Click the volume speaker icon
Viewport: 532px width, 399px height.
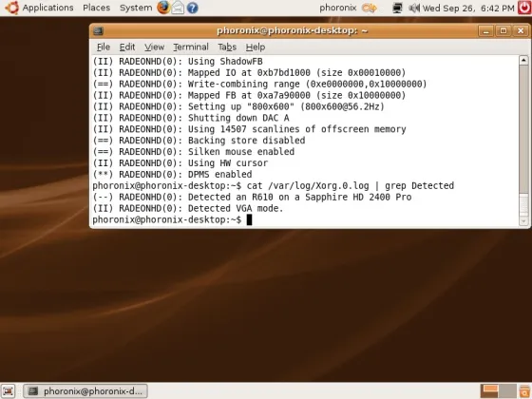414,8
